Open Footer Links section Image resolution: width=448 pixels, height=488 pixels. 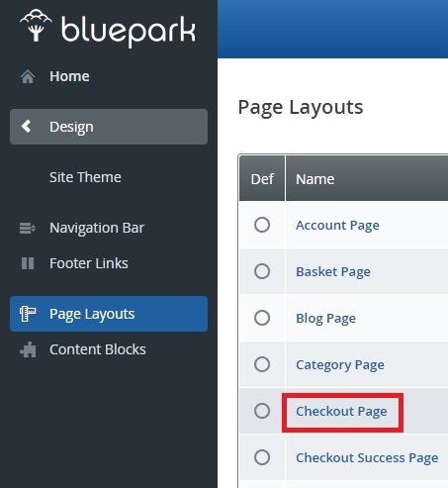pos(89,263)
